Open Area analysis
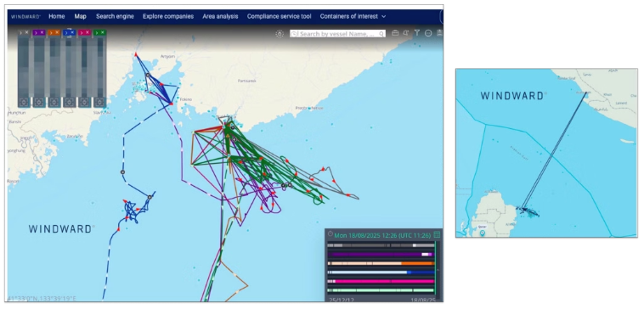Image resolution: width=644 pixels, height=309 pixels. coord(220,16)
